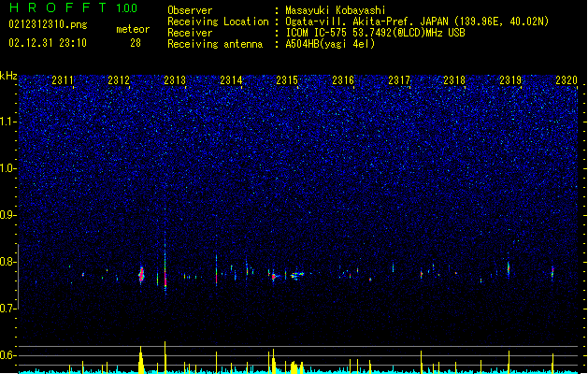
Task: Select the Ogata-vill. Akita-Pref. JAPAN location text
Action: pos(417,22)
